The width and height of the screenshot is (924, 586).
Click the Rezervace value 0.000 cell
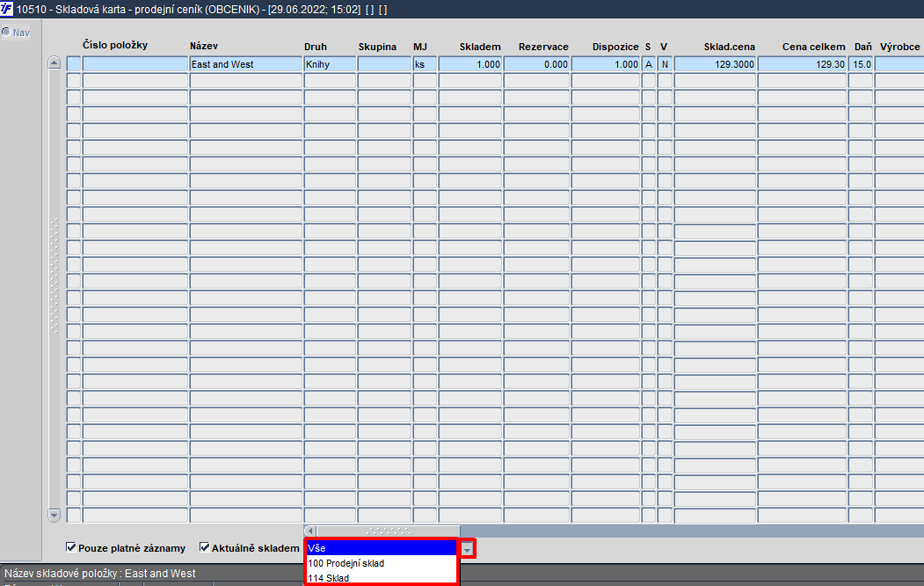537,64
